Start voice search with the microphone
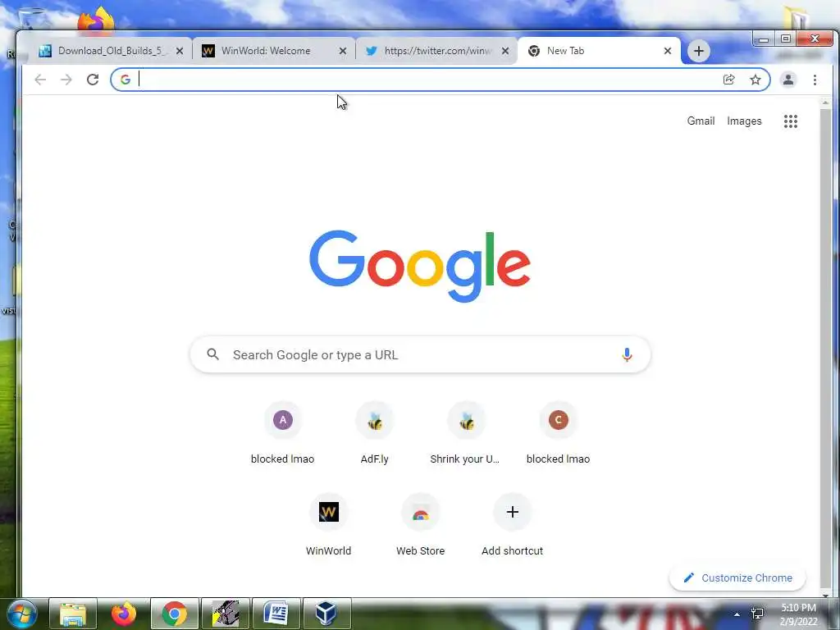Image resolution: width=840 pixels, height=630 pixels. [627, 354]
